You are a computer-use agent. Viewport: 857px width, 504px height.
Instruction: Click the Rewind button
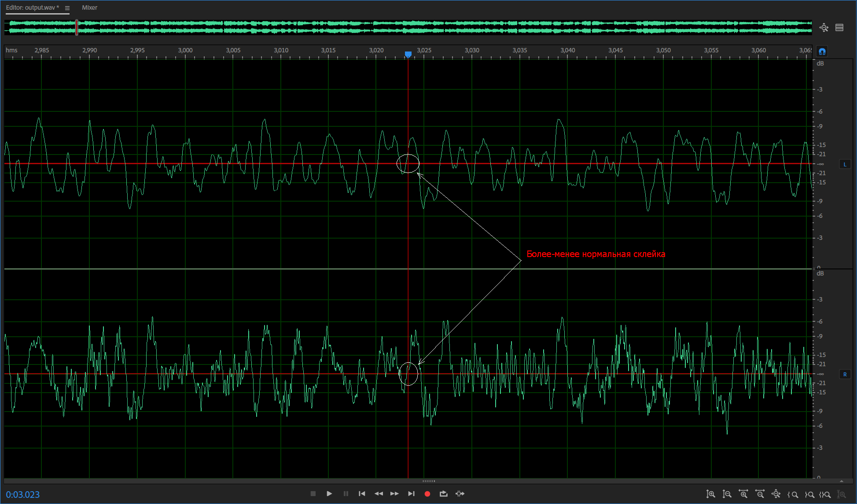(x=379, y=493)
